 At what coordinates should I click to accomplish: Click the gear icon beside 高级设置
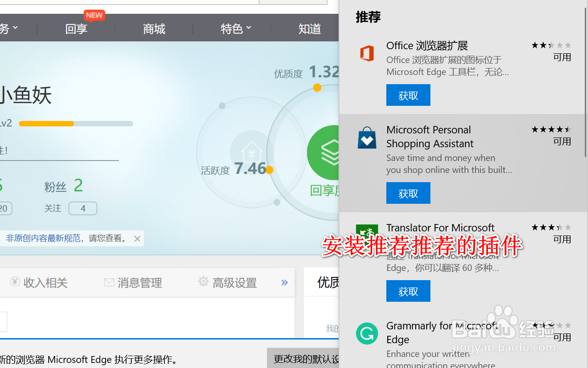(x=203, y=282)
